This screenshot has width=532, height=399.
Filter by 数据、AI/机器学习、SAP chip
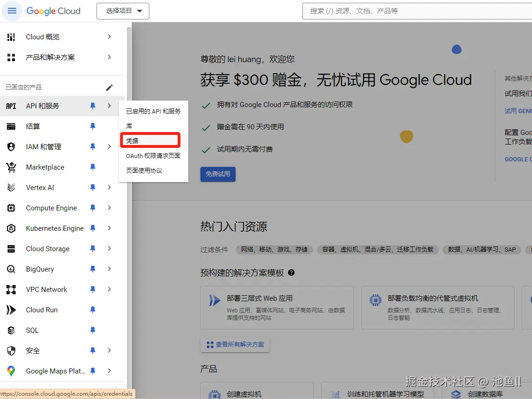pos(482,249)
